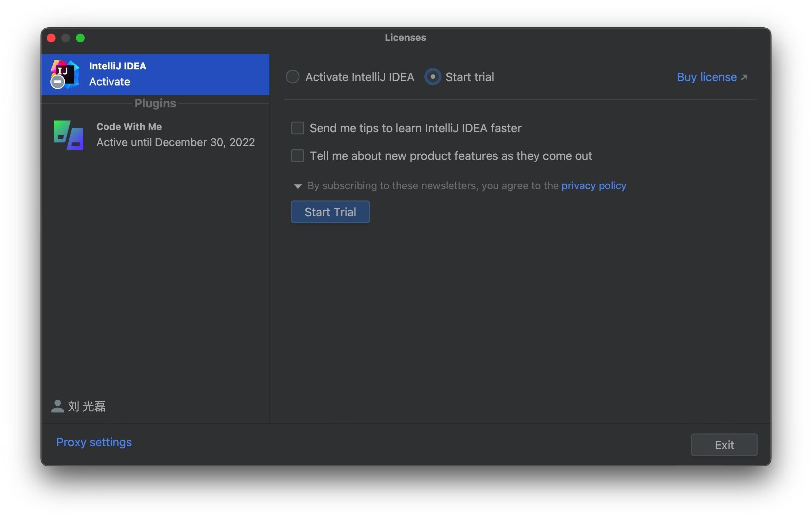812x520 pixels.
Task: Click the Plugins section header
Action: click(x=155, y=103)
